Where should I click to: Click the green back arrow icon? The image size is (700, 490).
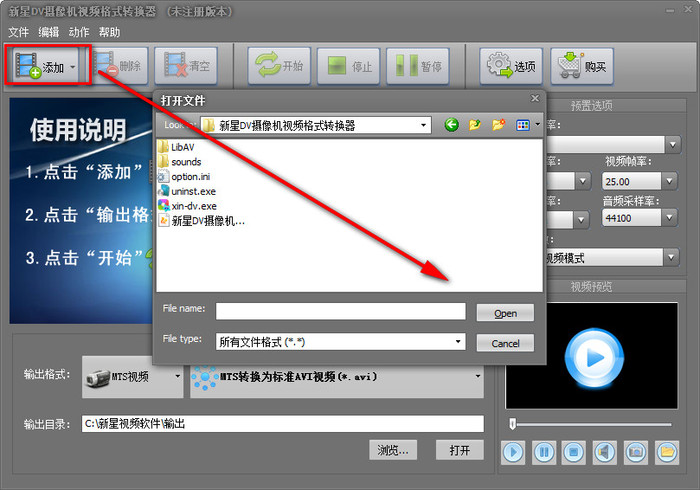tap(451, 125)
